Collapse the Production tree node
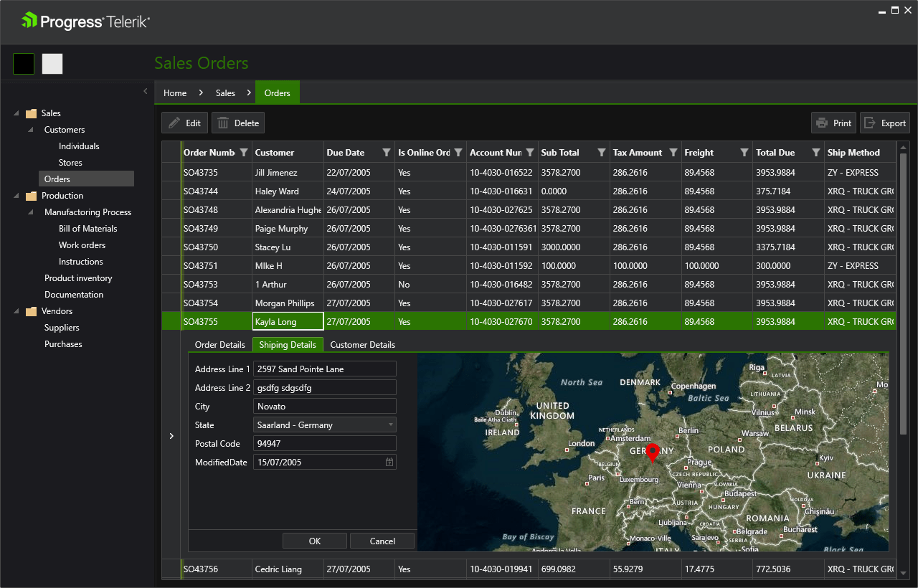This screenshot has width=918, height=588. pyautogui.click(x=16, y=196)
